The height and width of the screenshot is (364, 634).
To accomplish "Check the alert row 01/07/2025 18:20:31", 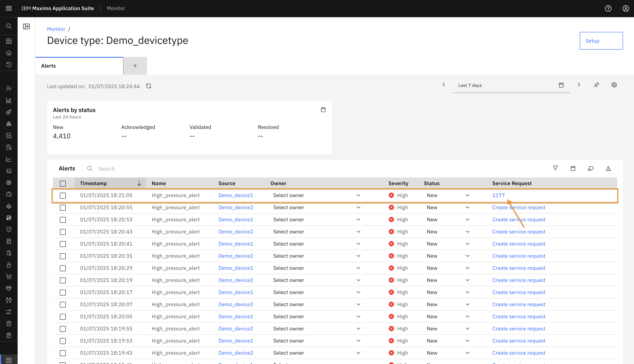I will (x=63, y=256).
